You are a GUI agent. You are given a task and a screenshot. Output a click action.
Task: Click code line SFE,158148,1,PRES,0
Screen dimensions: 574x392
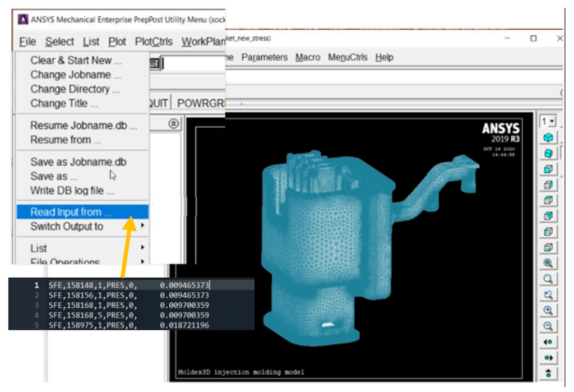pyautogui.click(x=129, y=285)
